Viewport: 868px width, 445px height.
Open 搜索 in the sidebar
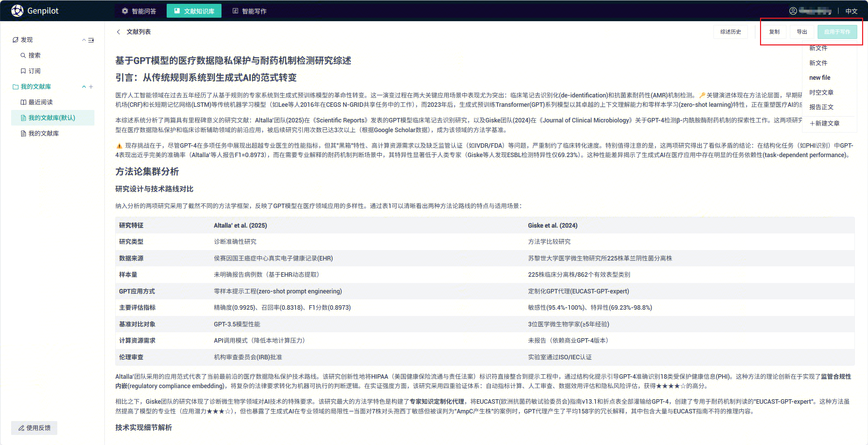coord(34,55)
